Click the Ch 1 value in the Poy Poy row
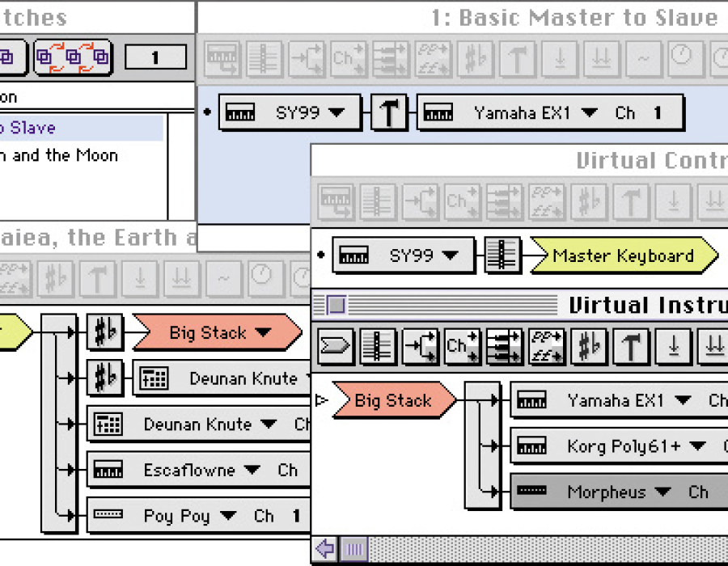This screenshot has height=566, width=728. tap(296, 516)
